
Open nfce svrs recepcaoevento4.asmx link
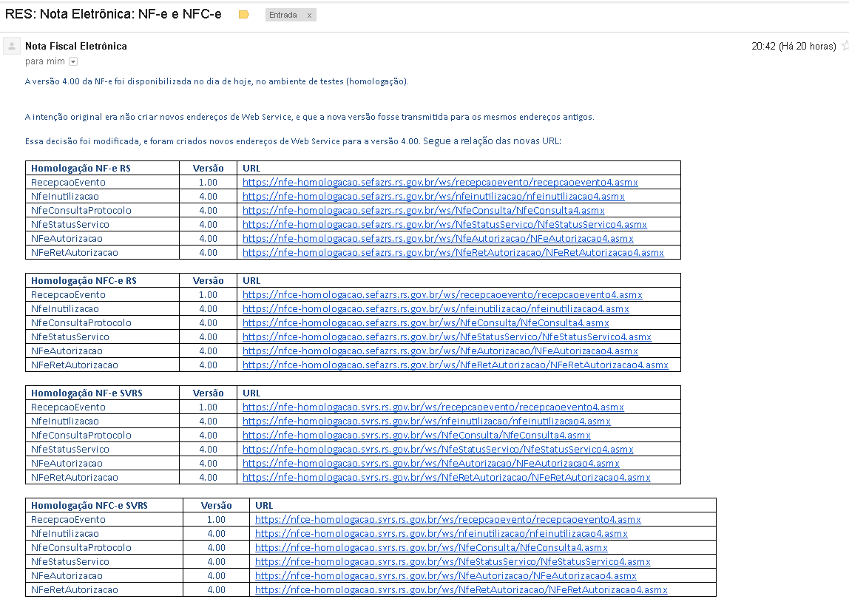(x=447, y=520)
